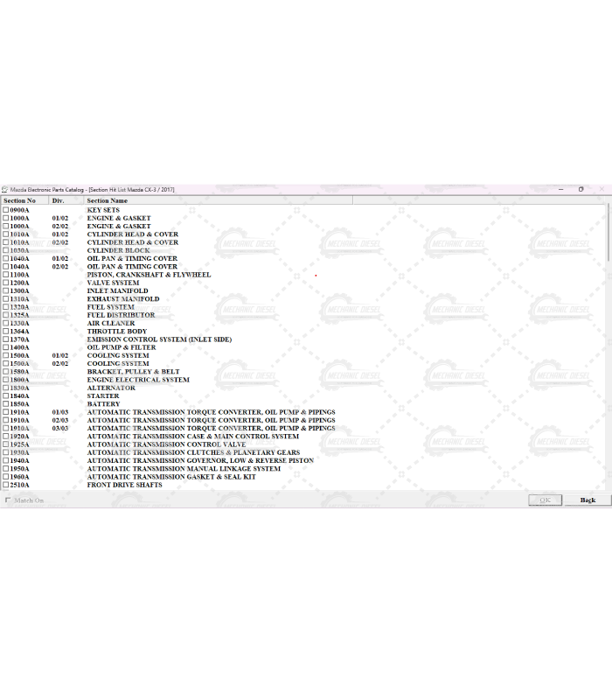612x700 pixels.
Task: Select the ENGINE ELECTRICAL SYSTEM row
Action: pos(137,380)
